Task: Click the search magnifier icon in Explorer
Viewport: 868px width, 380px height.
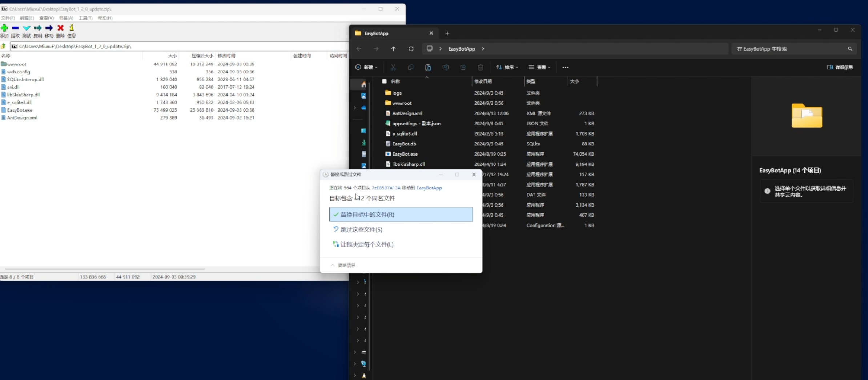Action: [850, 49]
